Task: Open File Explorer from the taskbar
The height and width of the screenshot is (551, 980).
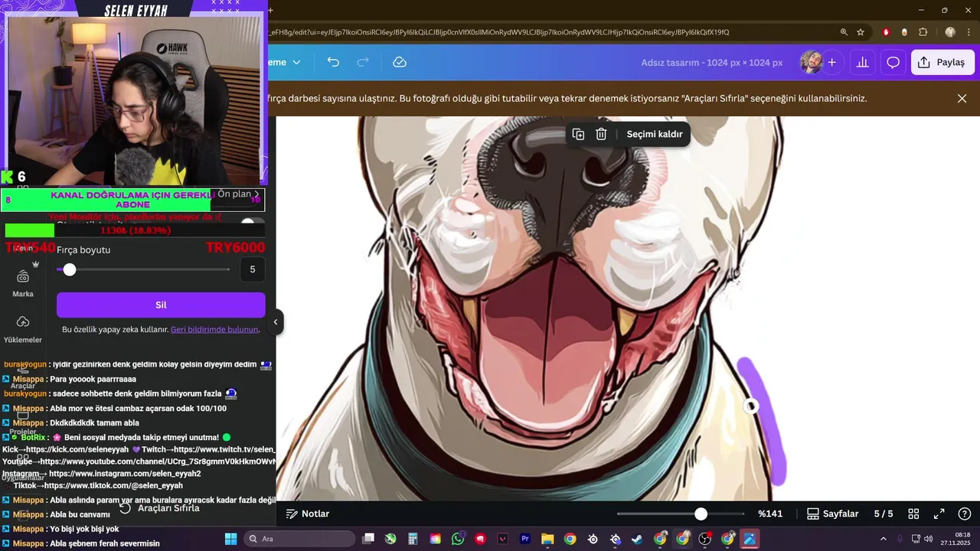Action: [547, 539]
